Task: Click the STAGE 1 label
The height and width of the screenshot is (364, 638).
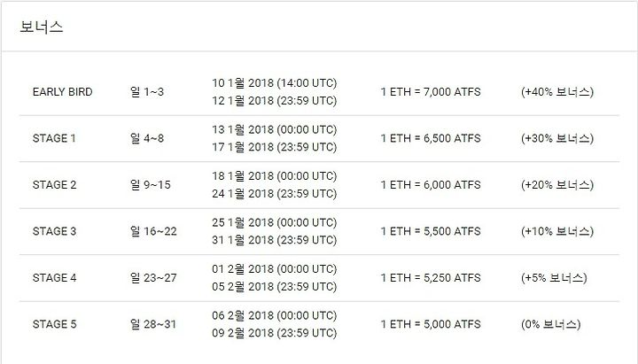Action: click(x=54, y=138)
